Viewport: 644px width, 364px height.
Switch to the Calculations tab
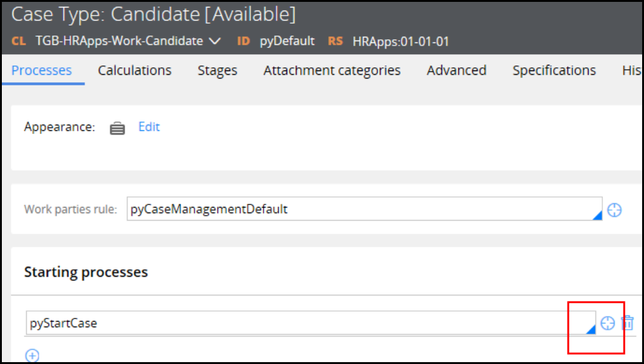point(135,70)
